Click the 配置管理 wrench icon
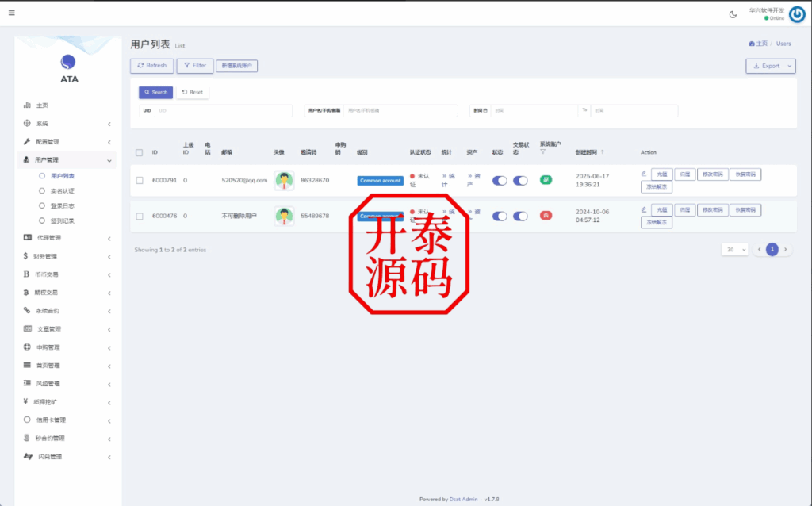The height and width of the screenshot is (506, 812). point(27,141)
